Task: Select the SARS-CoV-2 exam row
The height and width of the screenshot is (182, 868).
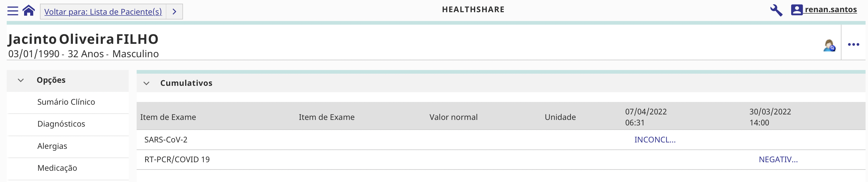Action: tap(166, 140)
